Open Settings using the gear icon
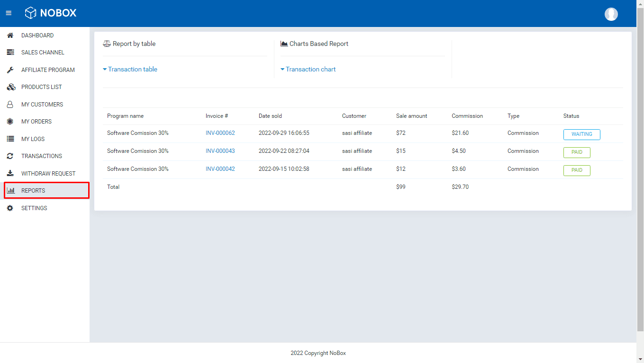This screenshot has height=363, width=644. tap(10, 208)
